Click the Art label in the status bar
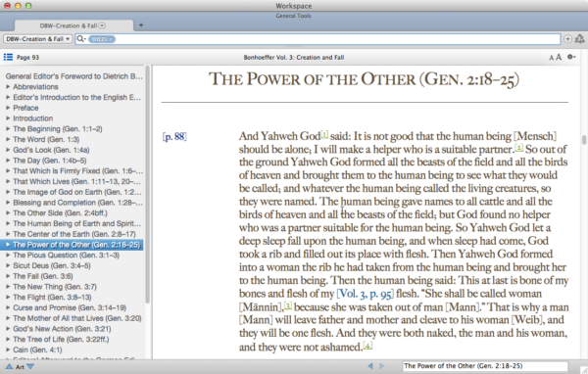The image size is (588, 374). (x=20, y=367)
